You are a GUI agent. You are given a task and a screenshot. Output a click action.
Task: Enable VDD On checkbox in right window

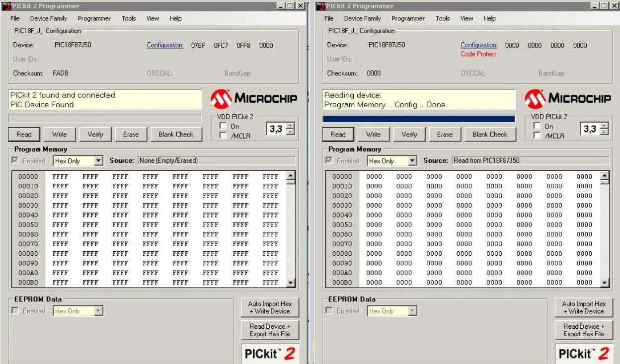(537, 126)
